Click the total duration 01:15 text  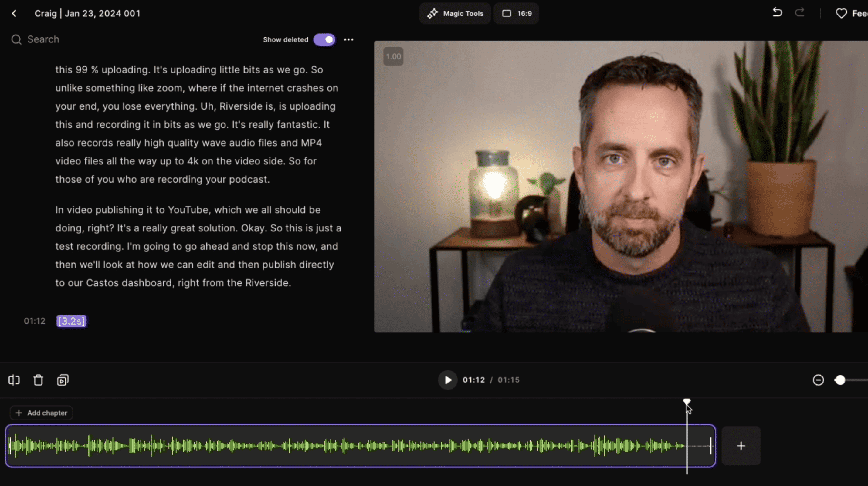coord(508,380)
